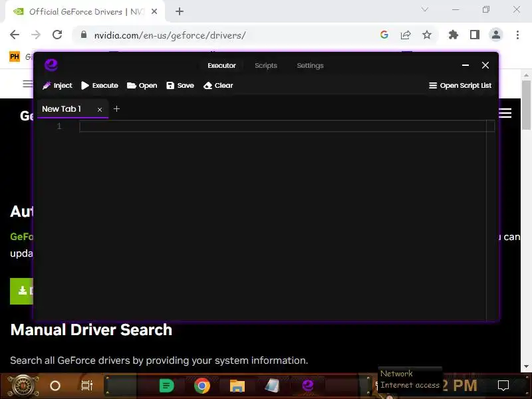The width and height of the screenshot is (532, 399).
Task: Go forward in Chrome browser
Action: tap(36, 35)
